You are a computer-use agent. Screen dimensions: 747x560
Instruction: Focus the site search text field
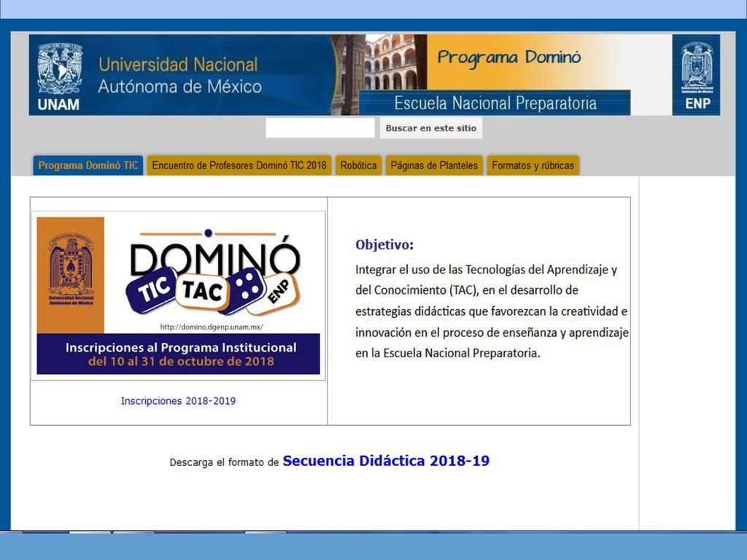[320, 128]
